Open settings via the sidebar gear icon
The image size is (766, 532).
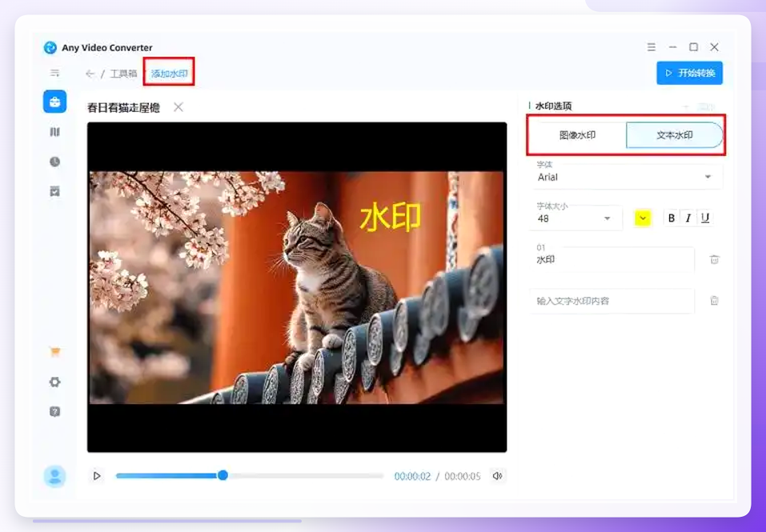pos(54,382)
